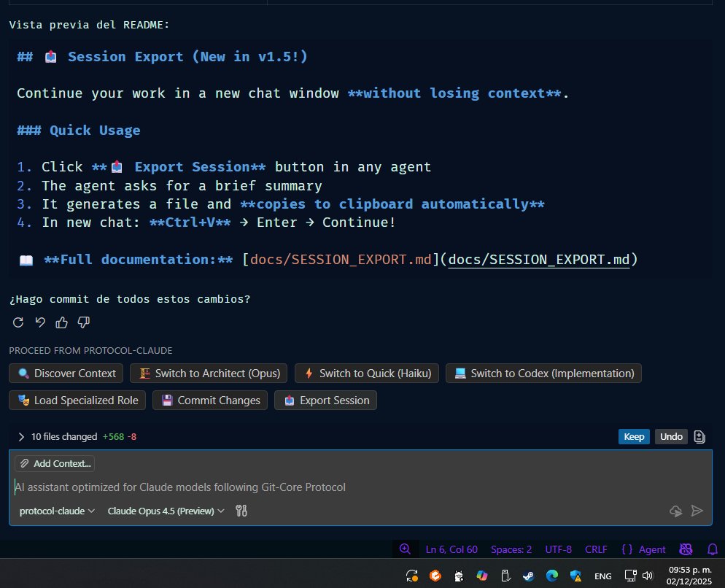Click Add Context attachment button

click(55, 463)
